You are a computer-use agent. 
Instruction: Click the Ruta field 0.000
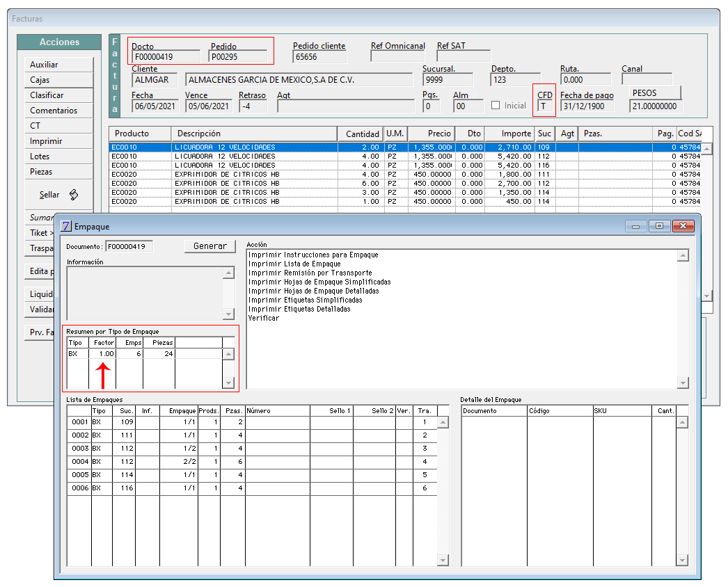tap(585, 80)
